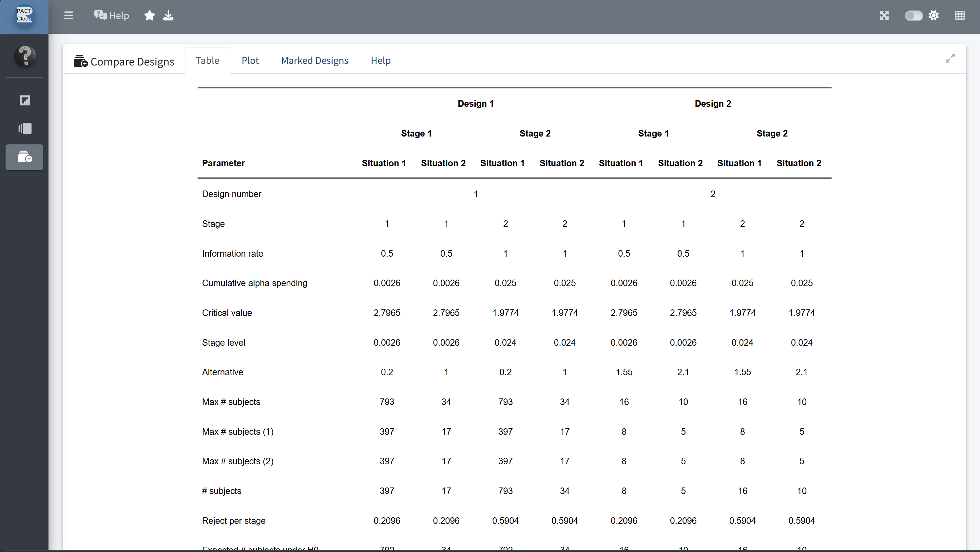Enter fullscreen with the expand-arrows icon
The height and width of the screenshot is (552, 980).
pos(884,16)
